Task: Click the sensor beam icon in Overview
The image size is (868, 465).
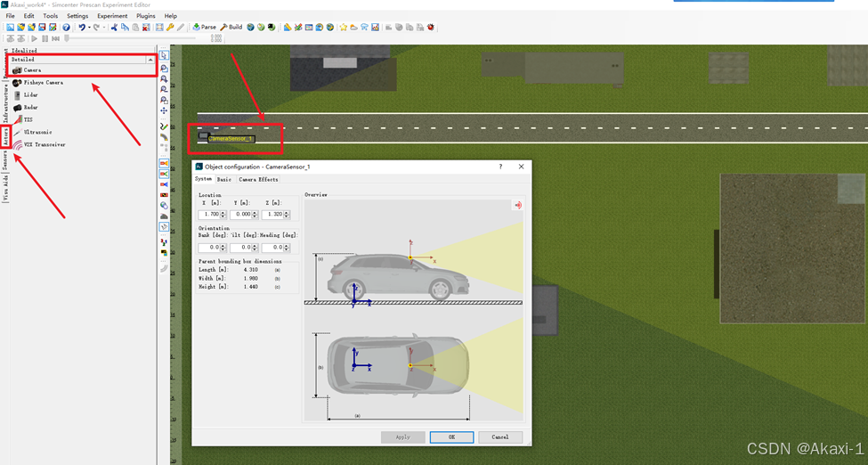Action: pyautogui.click(x=517, y=205)
